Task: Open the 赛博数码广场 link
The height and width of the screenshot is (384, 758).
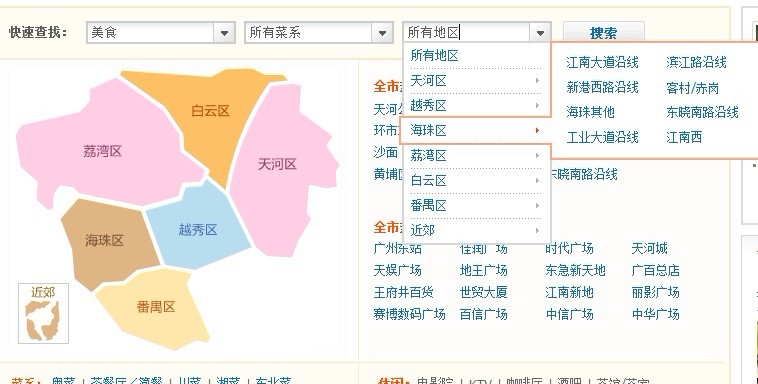Action: tap(409, 314)
